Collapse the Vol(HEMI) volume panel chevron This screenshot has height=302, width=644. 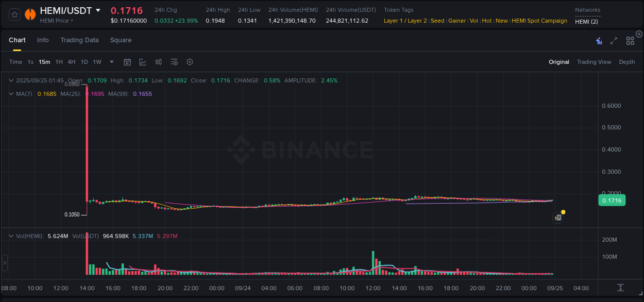click(10, 236)
